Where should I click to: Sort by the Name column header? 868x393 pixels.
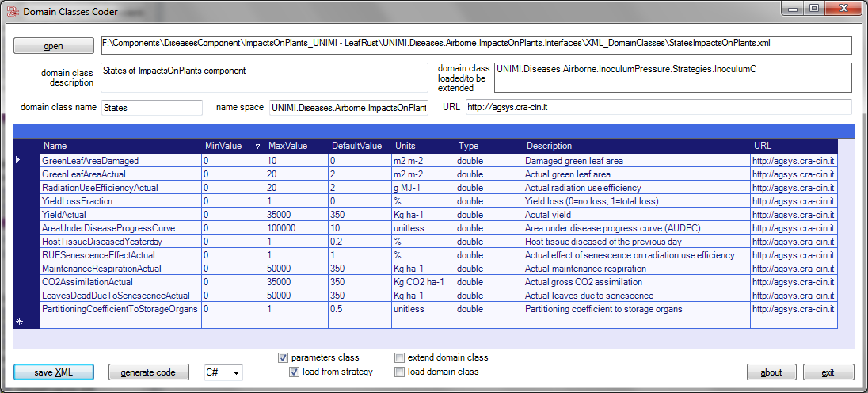120,146
